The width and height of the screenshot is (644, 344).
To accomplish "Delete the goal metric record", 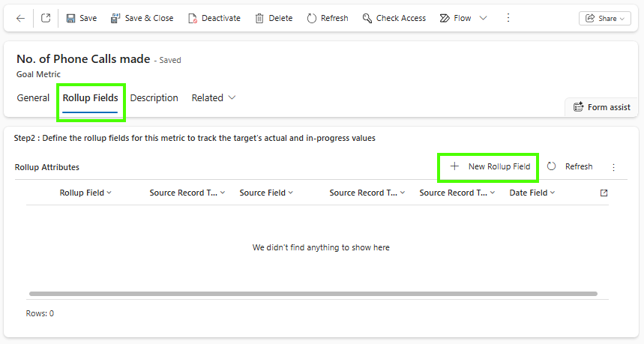I will (274, 18).
